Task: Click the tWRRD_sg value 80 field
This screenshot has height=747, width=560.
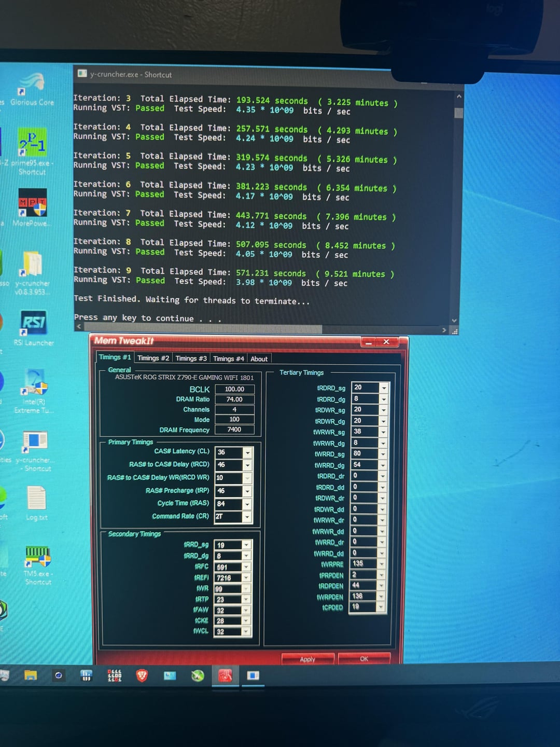Action: 365,454
